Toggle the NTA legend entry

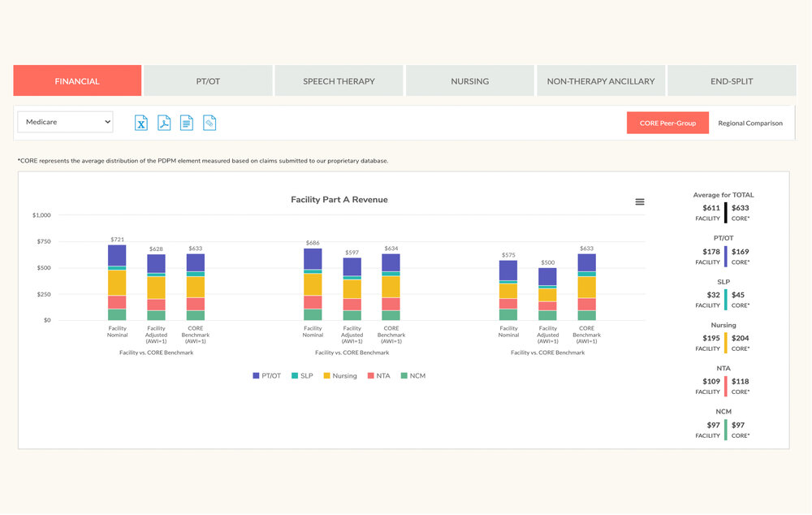(379, 375)
